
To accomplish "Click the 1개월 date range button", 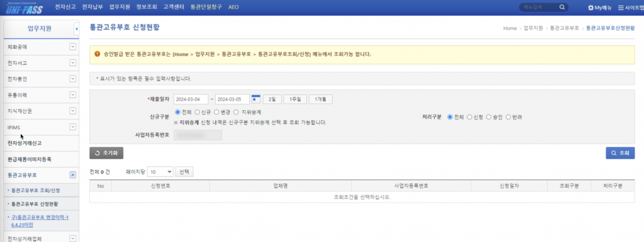I will coord(320,99).
